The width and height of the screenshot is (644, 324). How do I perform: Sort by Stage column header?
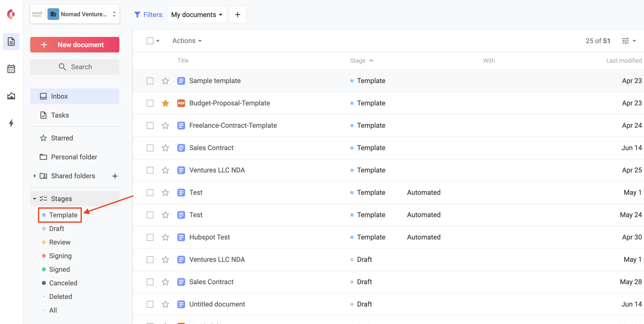click(x=362, y=61)
